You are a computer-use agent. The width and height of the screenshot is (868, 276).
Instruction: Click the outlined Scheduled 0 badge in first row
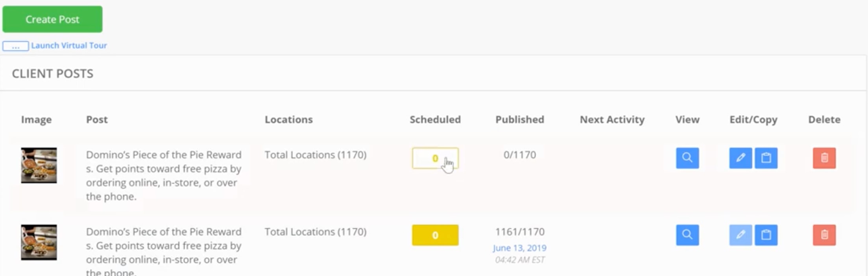tap(435, 158)
